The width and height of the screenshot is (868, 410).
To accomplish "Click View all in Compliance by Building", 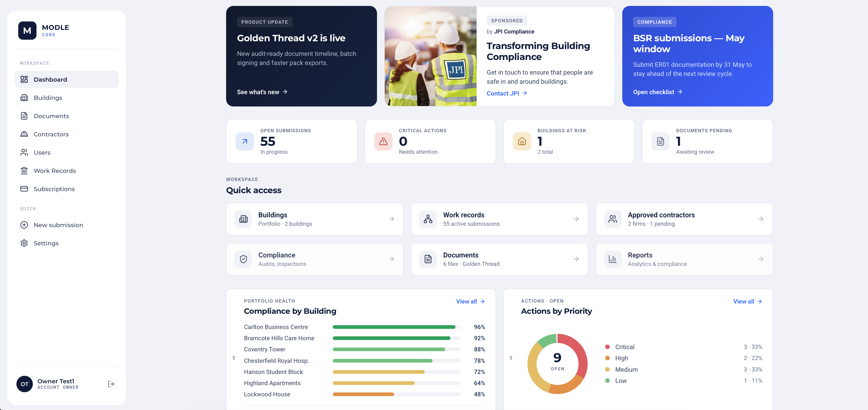I will click(470, 301).
